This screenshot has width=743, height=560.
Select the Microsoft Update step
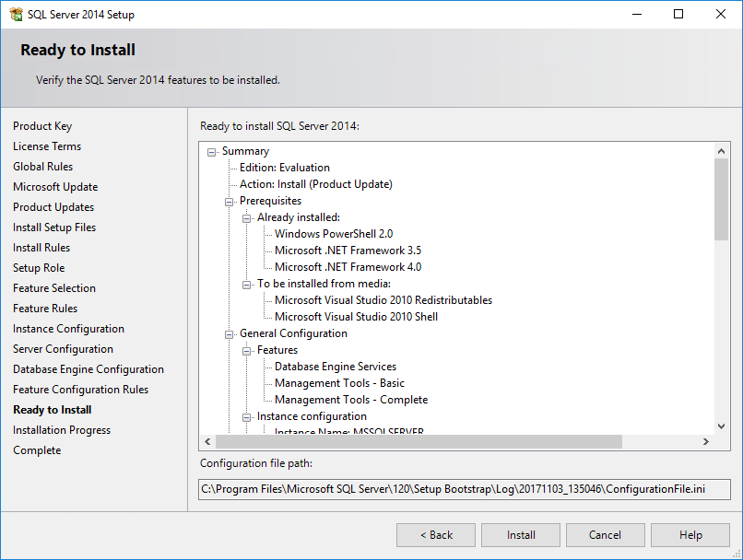[x=55, y=187]
